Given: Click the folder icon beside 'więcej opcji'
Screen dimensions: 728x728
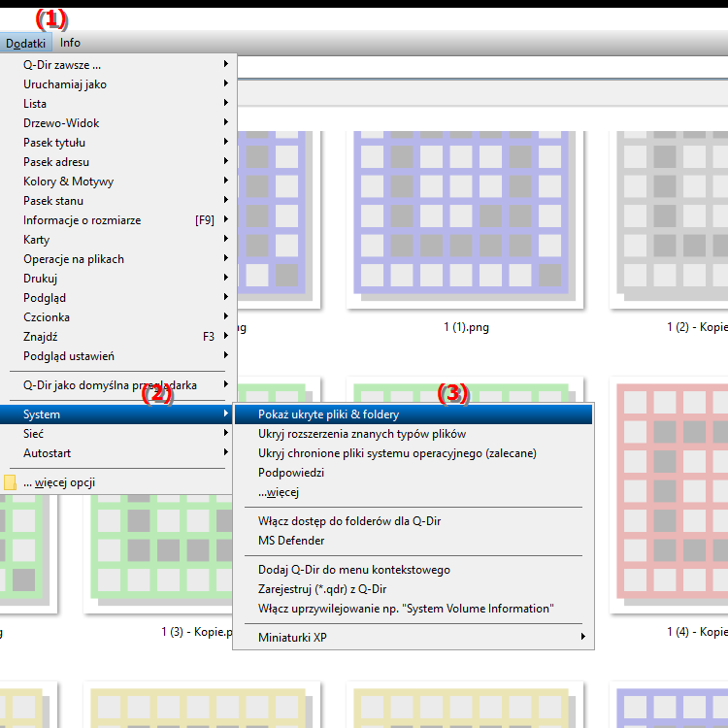Looking at the screenshot, I should 10,482.
